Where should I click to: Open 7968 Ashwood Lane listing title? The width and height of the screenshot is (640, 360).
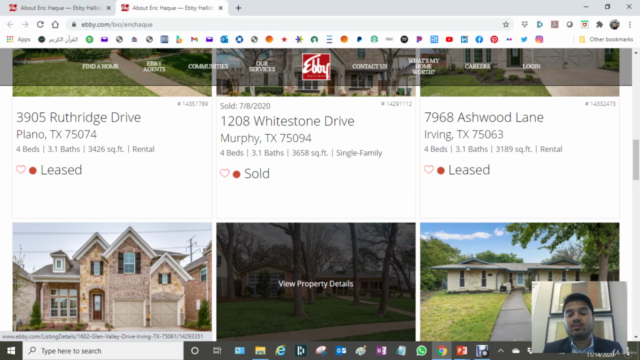coord(484,117)
